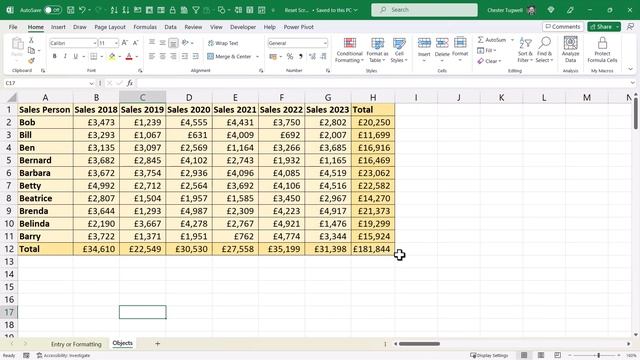Toggle Middle Align
Viewport: 640px width, 360px height.
click(x=162, y=43)
